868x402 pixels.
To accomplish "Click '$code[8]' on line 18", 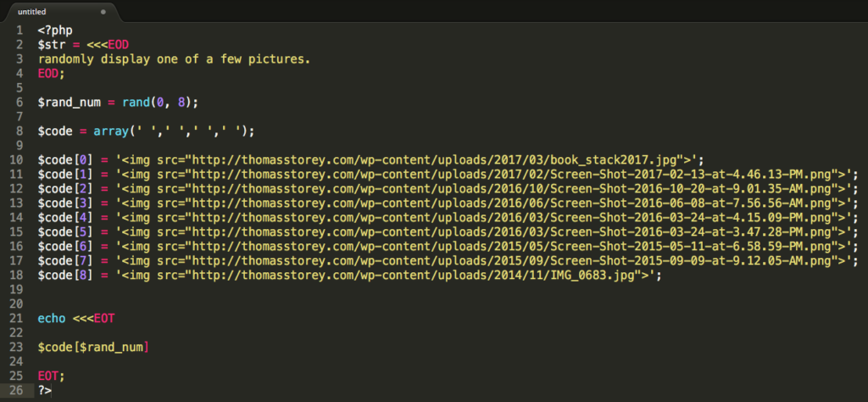I will 66,275.
